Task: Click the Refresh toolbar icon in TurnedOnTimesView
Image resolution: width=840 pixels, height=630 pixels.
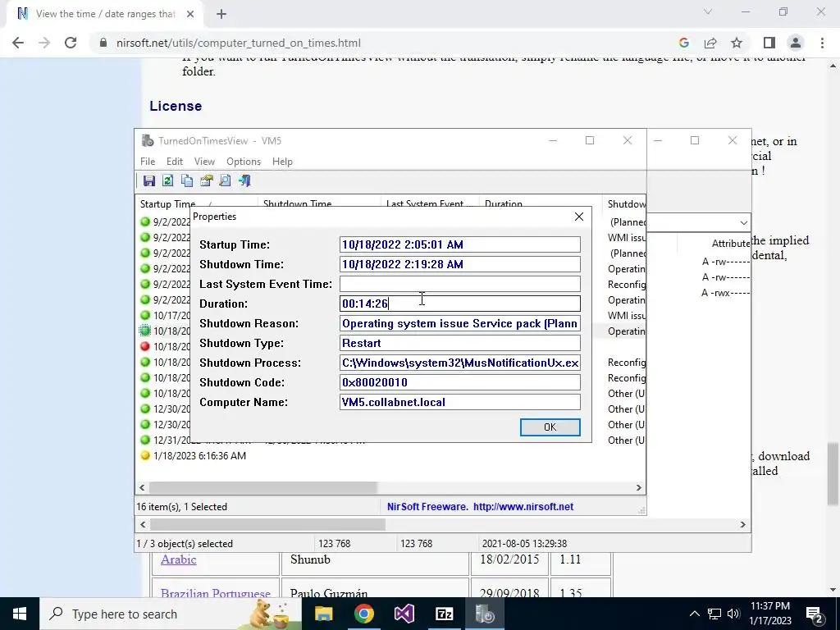Action: (x=167, y=180)
